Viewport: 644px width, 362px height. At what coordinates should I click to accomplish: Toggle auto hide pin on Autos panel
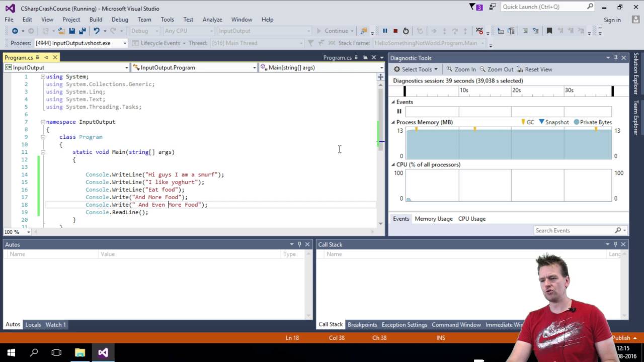tap(299, 244)
